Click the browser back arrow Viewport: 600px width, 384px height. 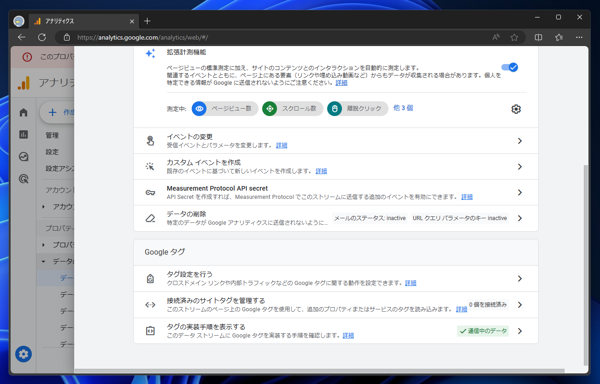[x=21, y=37]
